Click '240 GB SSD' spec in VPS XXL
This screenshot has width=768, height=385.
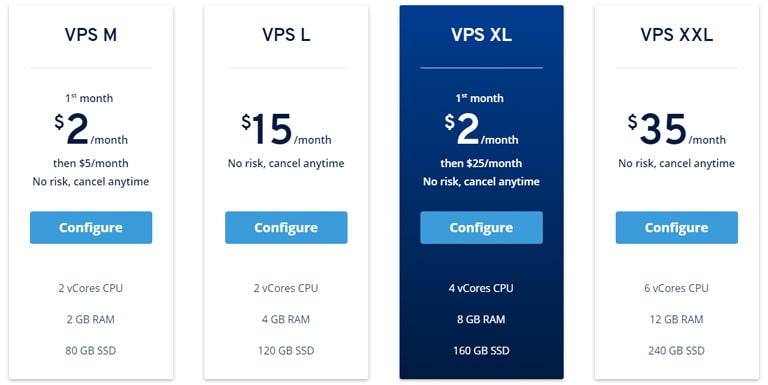tap(676, 351)
